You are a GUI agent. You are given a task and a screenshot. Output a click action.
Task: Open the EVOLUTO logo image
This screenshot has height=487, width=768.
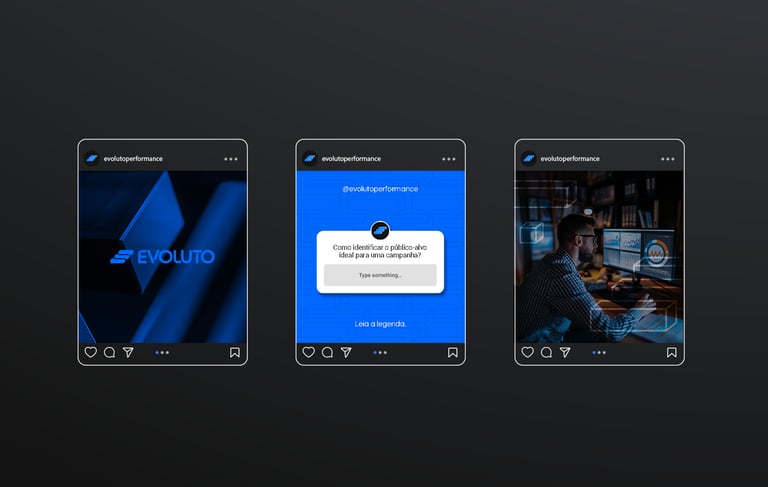click(x=163, y=257)
